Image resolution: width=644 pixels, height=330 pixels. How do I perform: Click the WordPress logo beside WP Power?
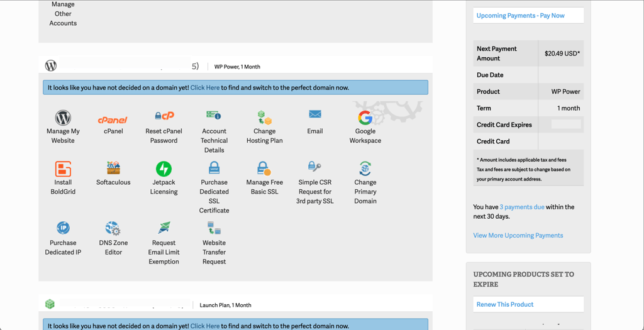point(50,65)
